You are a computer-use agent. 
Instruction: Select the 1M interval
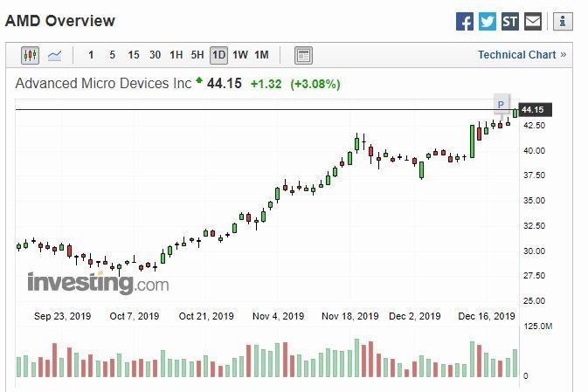point(262,55)
